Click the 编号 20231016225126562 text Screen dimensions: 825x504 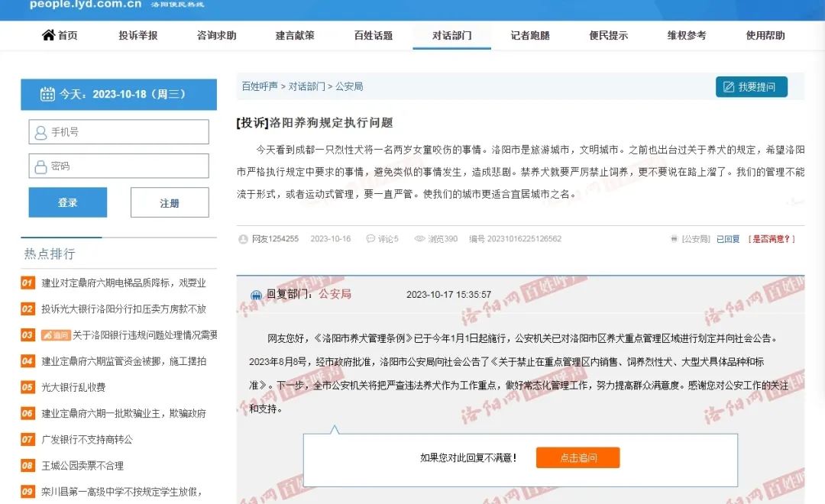515,239
